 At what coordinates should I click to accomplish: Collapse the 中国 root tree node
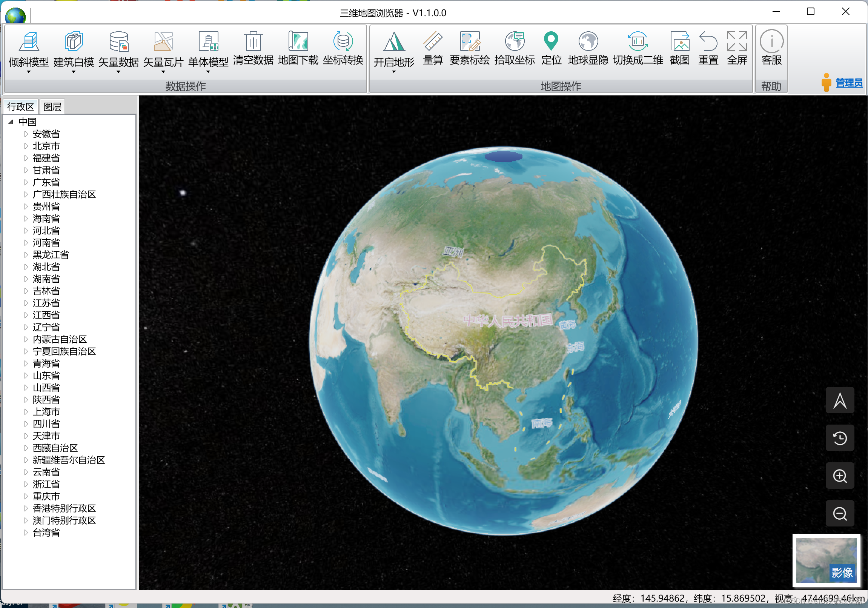click(11, 122)
